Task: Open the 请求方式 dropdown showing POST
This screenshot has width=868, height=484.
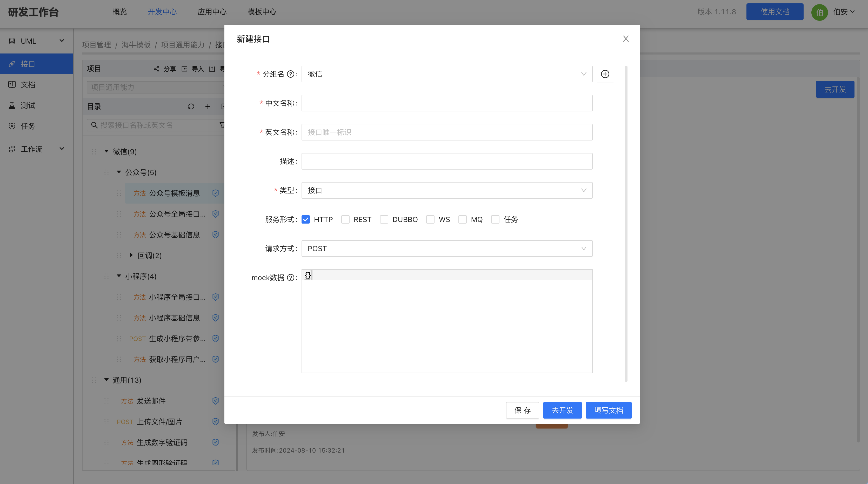Action: (447, 248)
